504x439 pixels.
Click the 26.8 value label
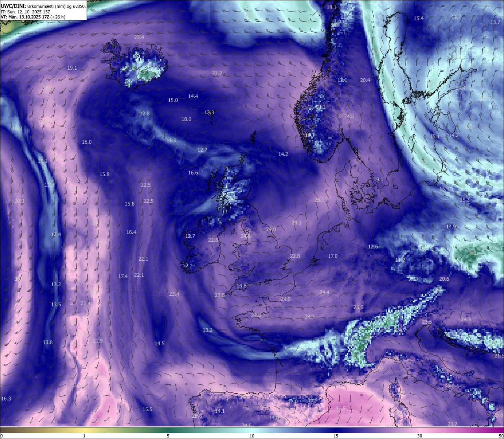pos(197,416)
